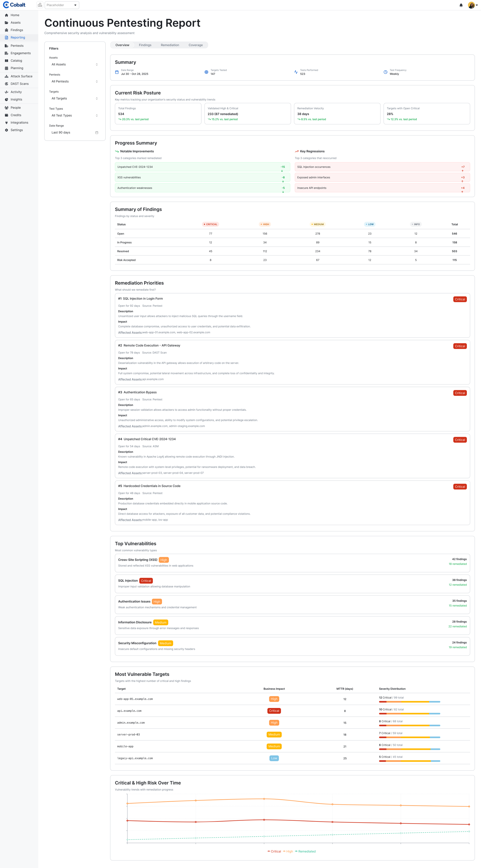
Task: Click the Cobalt logo
Action: click(14, 5)
